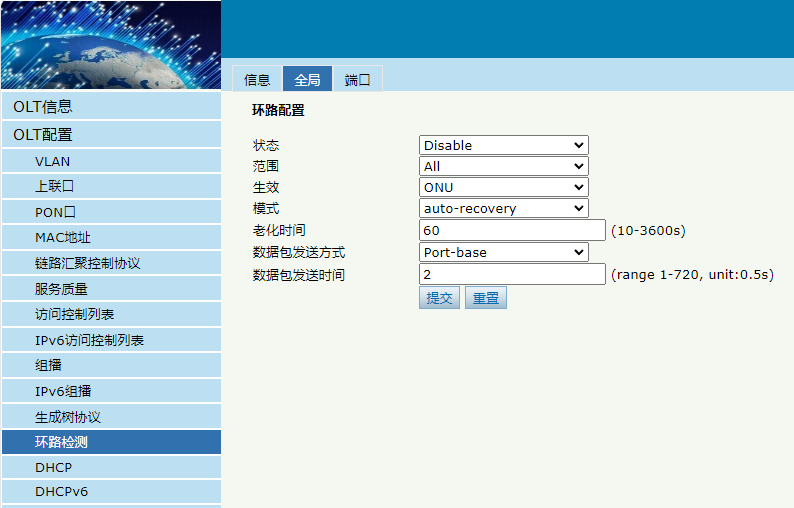Open IPv6访问控制列表 menu entry
The image size is (794, 508).
coord(111,340)
